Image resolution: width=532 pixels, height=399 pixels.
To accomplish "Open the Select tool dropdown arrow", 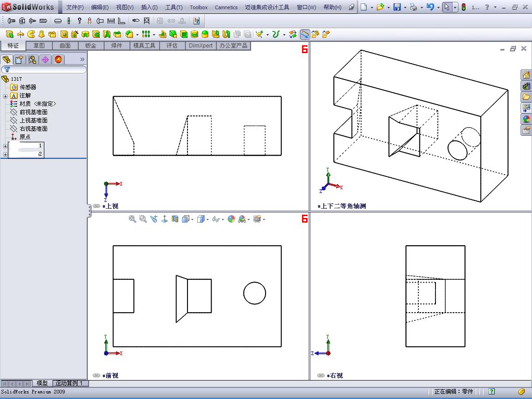I will [455, 7].
